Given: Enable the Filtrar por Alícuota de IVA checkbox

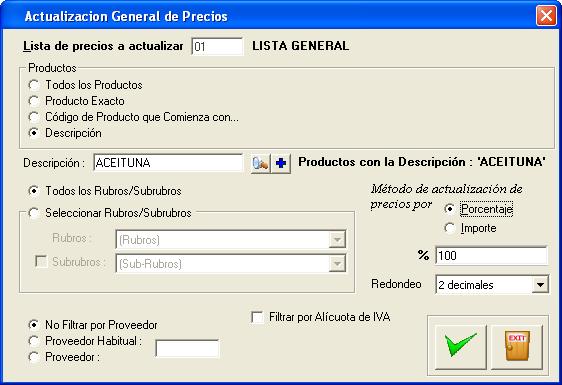Looking at the screenshot, I should [x=257, y=317].
